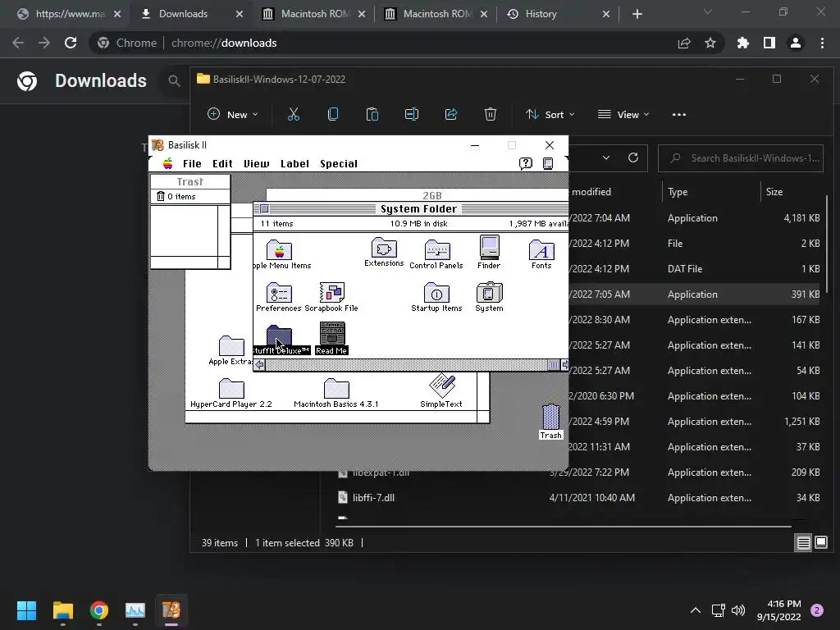This screenshot has height=630, width=840.
Task: Open the Extensions folder icon
Action: click(384, 249)
